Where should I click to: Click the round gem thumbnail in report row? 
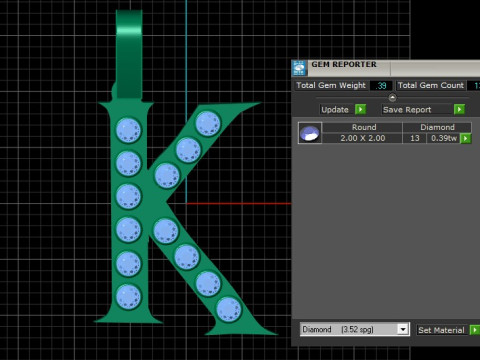tap(310, 133)
